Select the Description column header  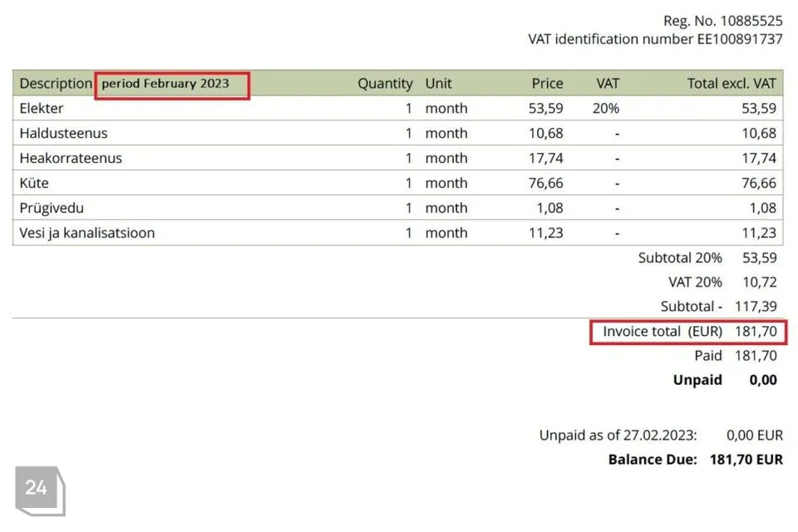tap(55, 83)
